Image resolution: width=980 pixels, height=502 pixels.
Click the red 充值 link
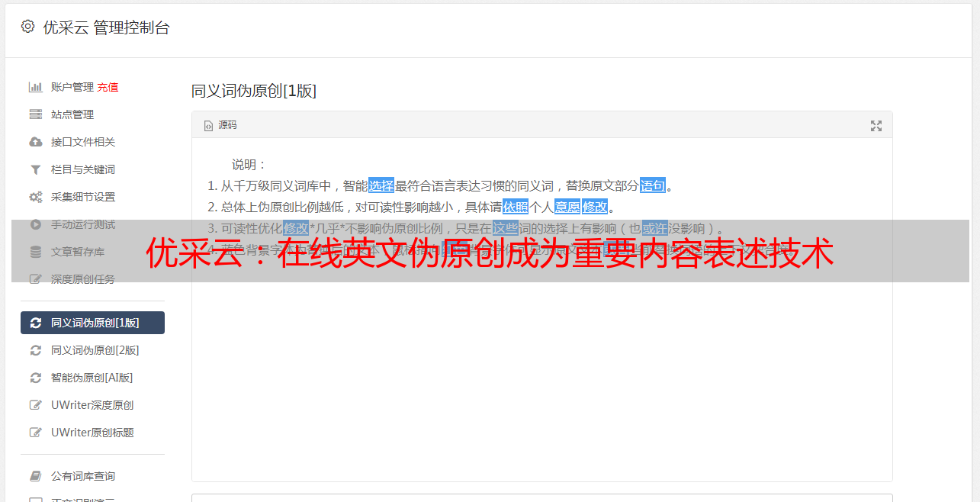point(108,87)
